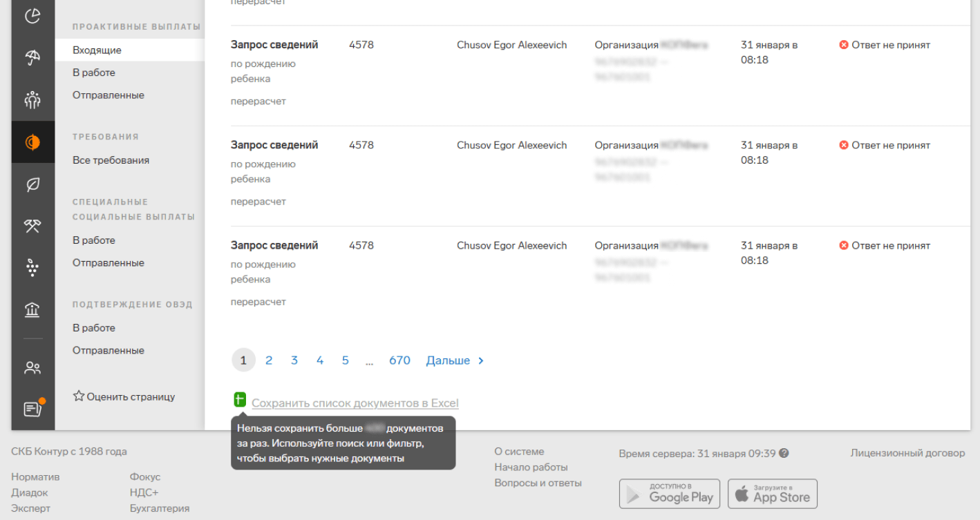Open Входящие under Проактивные выплаты
The width and height of the screenshot is (980, 520).
97,50
